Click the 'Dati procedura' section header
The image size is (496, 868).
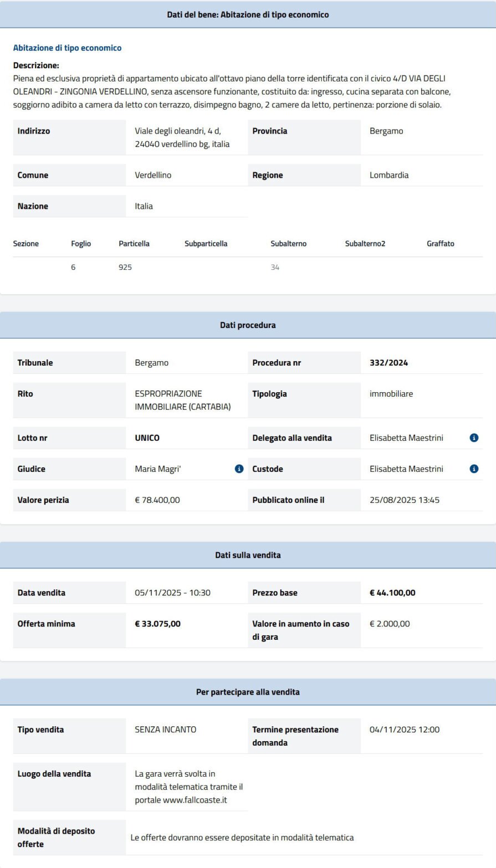pos(248,325)
